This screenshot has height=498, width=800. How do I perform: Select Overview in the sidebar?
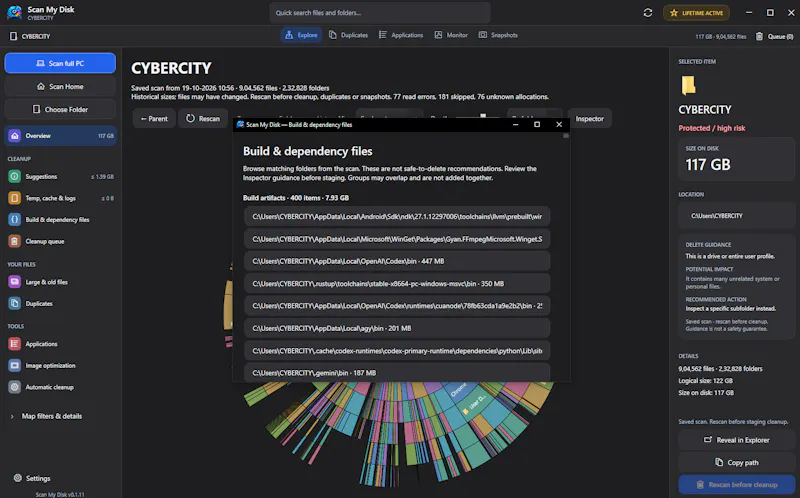(60, 136)
